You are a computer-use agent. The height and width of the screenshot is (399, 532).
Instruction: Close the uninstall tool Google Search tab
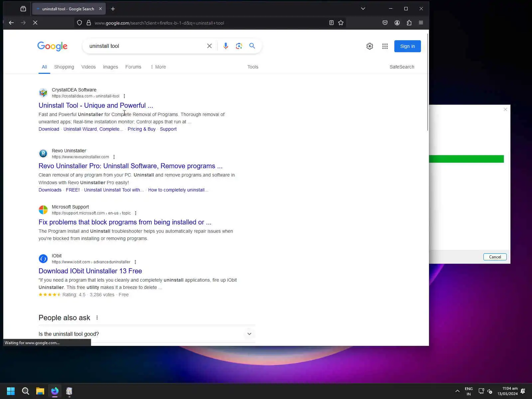[100, 9]
